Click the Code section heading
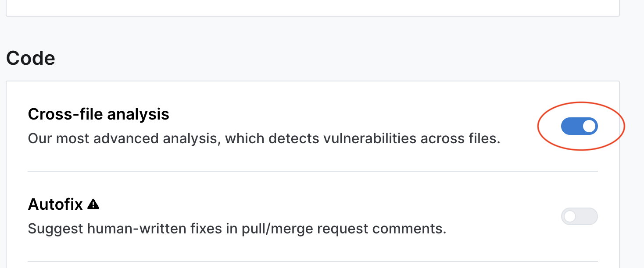The image size is (644, 268). [x=31, y=57]
